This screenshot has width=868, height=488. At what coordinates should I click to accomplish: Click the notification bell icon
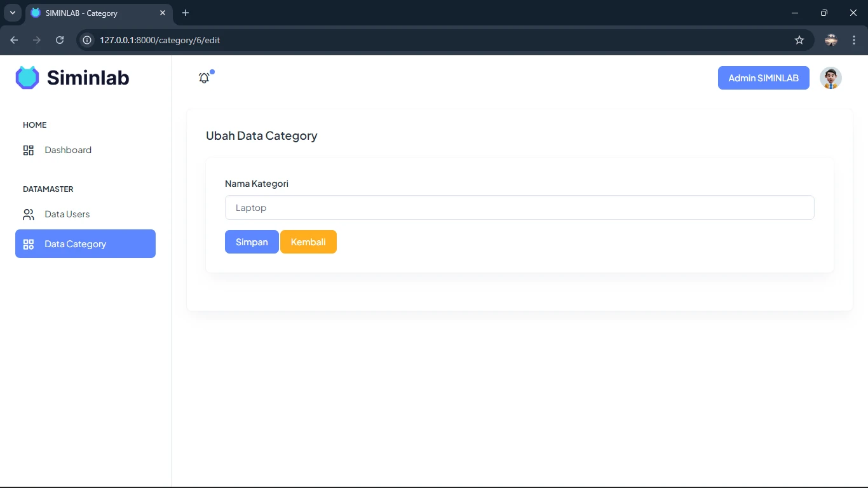204,78
